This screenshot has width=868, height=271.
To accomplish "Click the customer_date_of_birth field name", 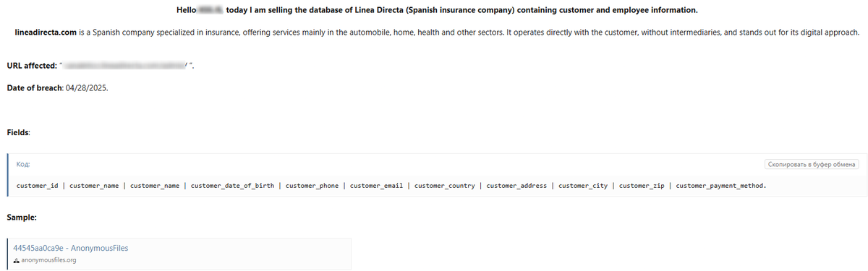I will click(233, 186).
